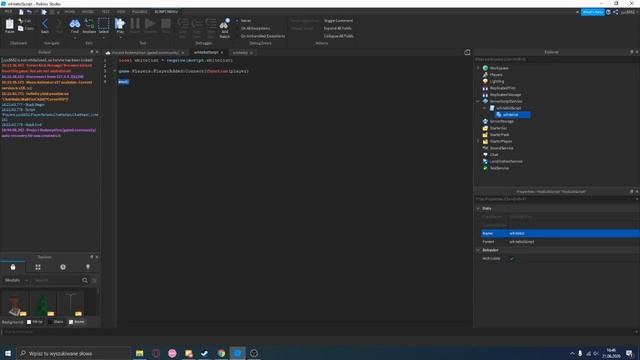Click the Paste clipboard icon

(x=10, y=25)
